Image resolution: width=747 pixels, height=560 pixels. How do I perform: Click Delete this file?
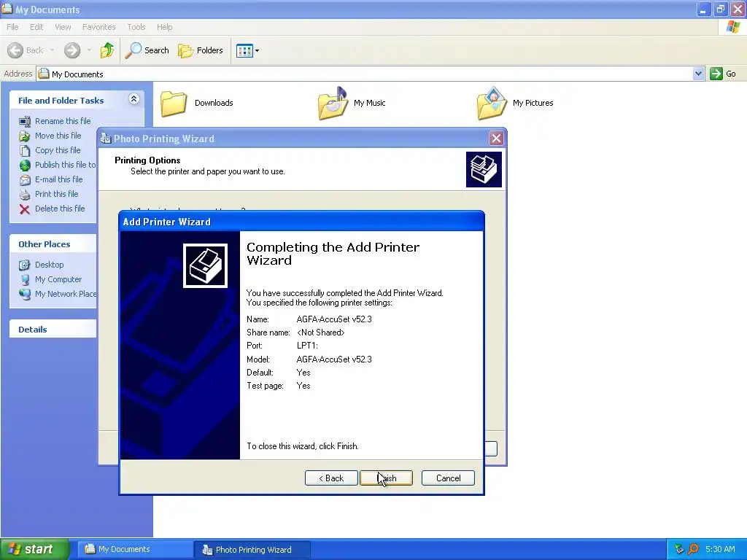[x=60, y=209]
